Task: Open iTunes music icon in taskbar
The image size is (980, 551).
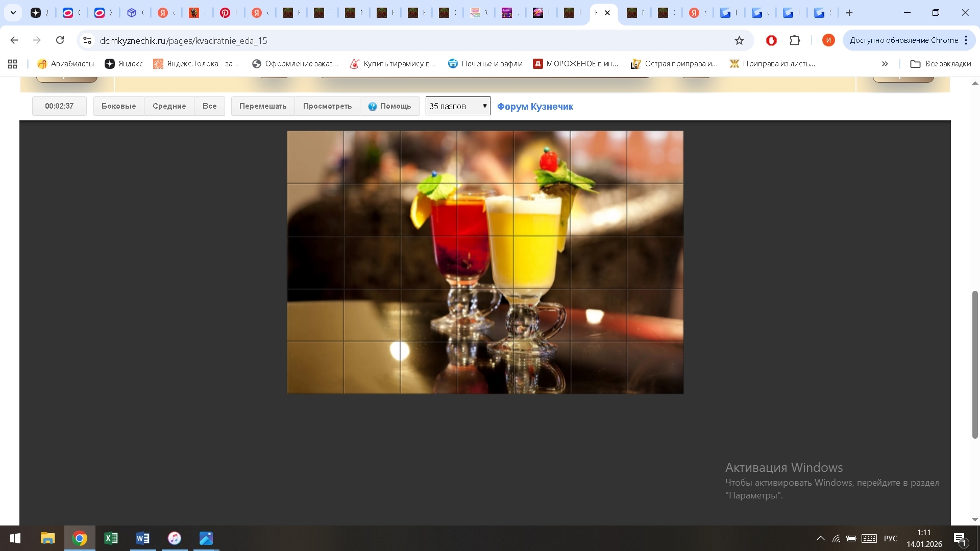Action: pyautogui.click(x=175, y=538)
